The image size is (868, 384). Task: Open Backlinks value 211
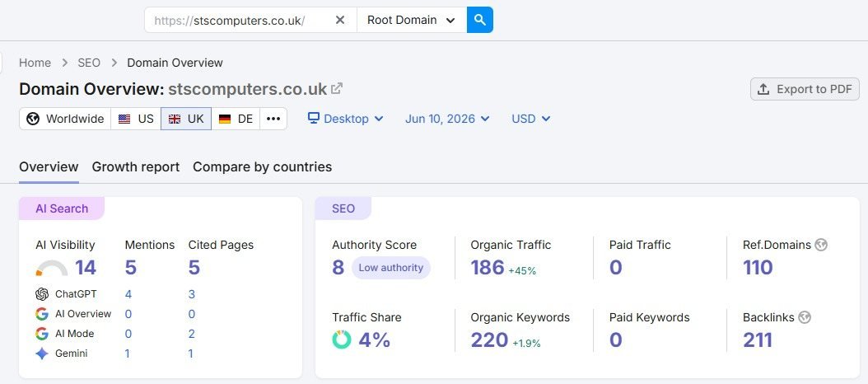(x=758, y=340)
